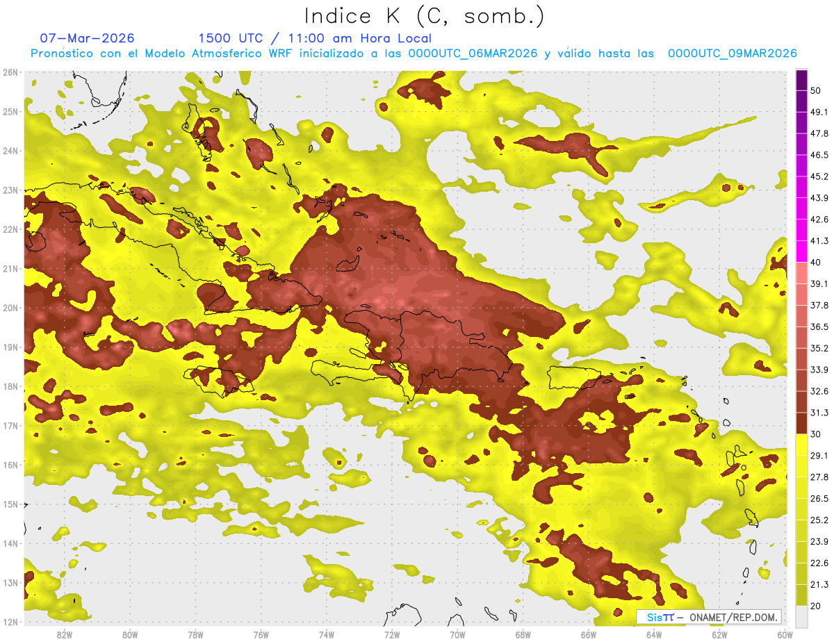Image resolution: width=834 pixels, height=644 pixels.
Task: Click the valid-until time '0000UTC_09MAR2026'
Action: [x=732, y=53]
